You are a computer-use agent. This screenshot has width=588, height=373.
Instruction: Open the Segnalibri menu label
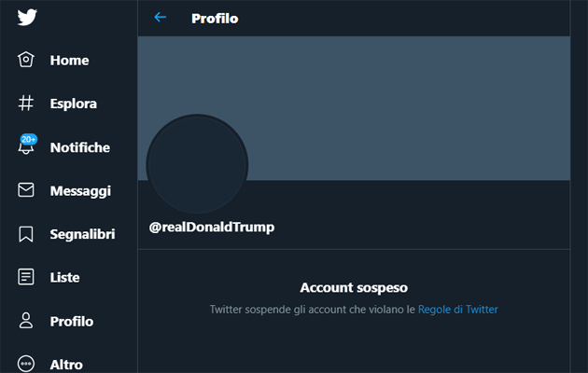(84, 234)
